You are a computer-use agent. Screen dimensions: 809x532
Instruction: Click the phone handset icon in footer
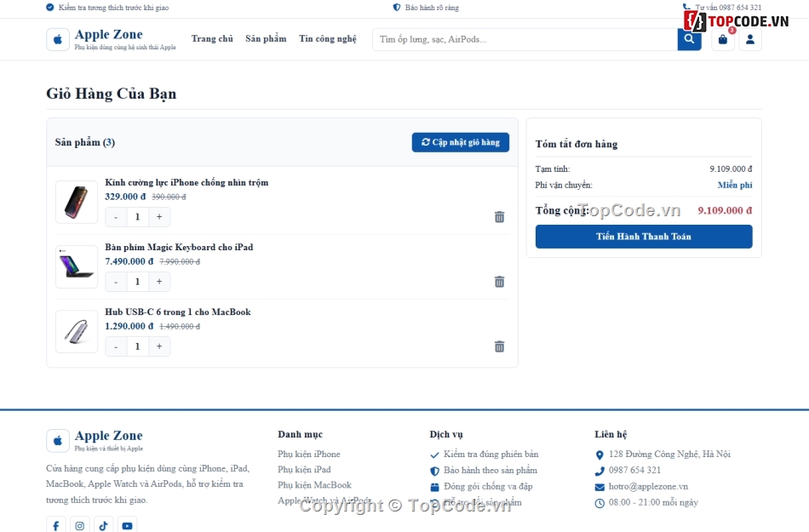[x=600, y=471]
